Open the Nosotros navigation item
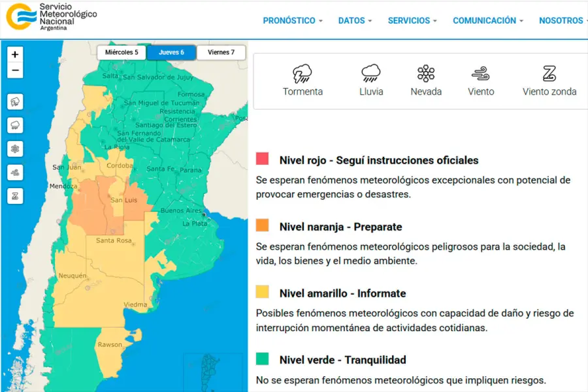The image size is (588, 392). 562,21
